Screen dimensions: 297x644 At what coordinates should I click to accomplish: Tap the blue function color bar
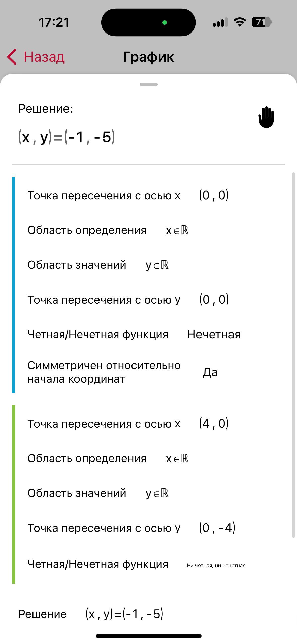14,285
